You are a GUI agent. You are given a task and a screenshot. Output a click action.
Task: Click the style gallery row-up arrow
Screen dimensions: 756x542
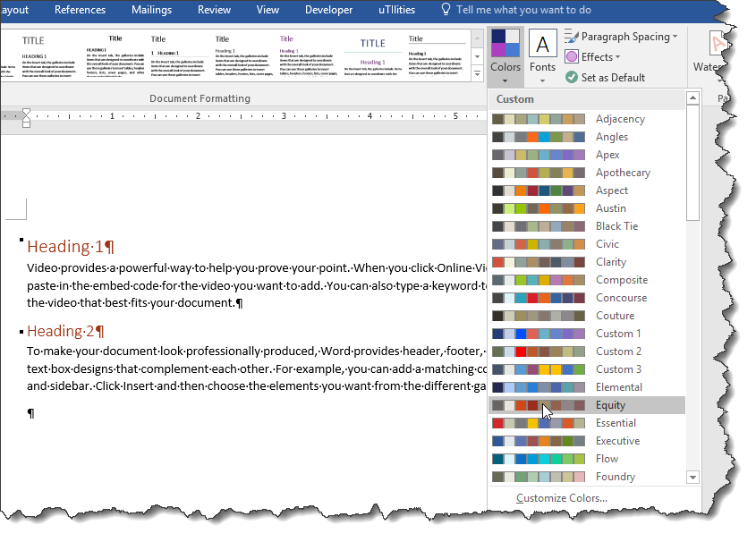477,38
